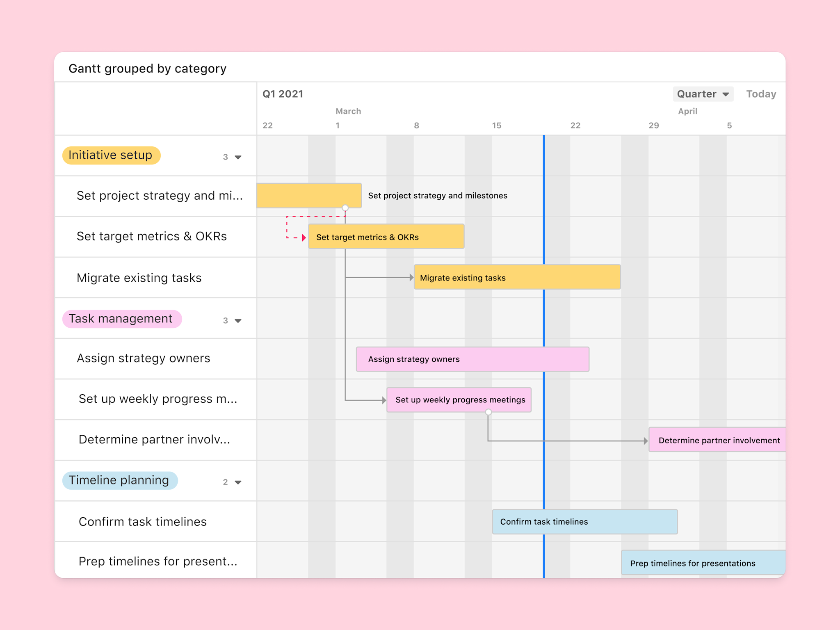
Task: Click the Gantt grouped by category title
Action: (x=147, y=68)
